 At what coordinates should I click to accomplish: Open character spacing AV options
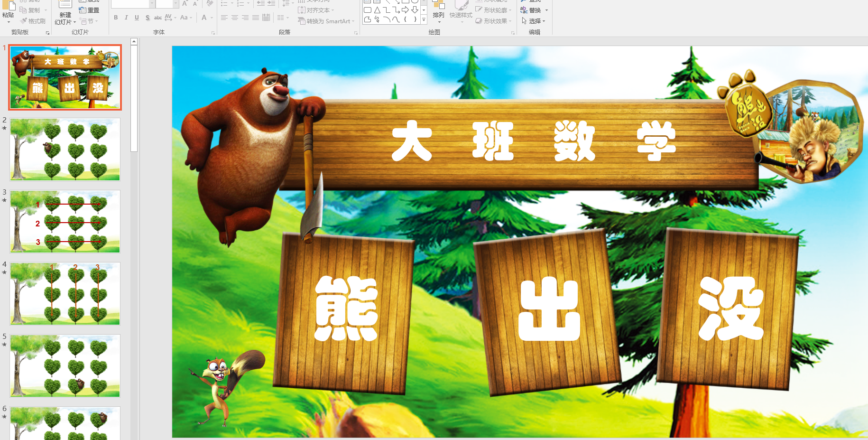[170, 18]
